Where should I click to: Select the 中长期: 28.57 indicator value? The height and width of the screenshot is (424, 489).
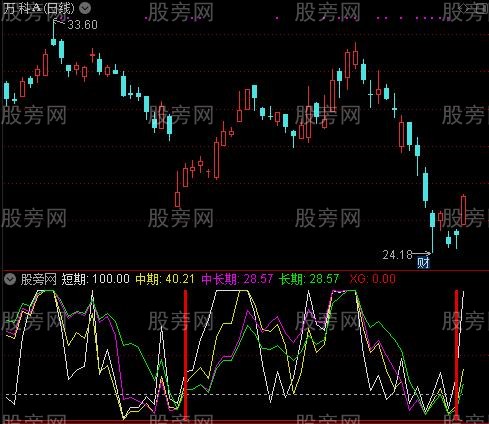(x=237, y=279)
